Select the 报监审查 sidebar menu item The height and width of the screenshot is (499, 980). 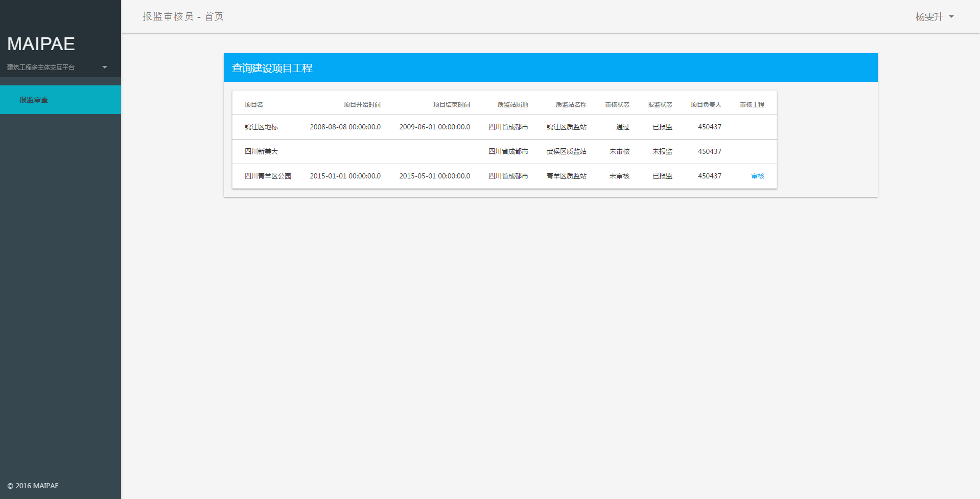click(34, 100)
